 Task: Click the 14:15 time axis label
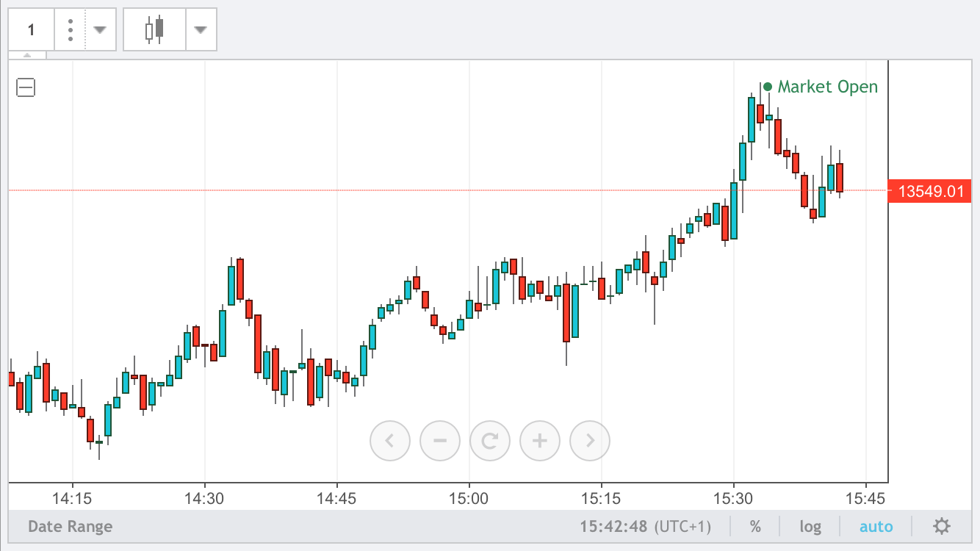click(72, 498)
